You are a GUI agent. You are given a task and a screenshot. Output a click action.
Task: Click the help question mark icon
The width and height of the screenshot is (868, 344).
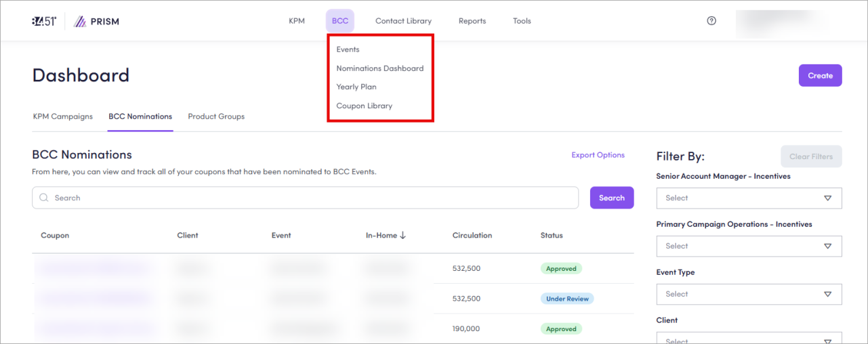(x=711, y=21)
